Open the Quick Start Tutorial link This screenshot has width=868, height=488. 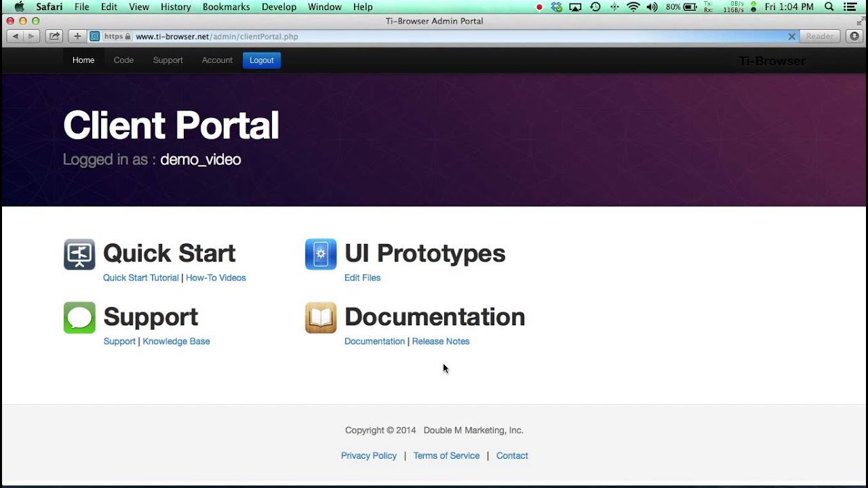[x=141, y=278]
